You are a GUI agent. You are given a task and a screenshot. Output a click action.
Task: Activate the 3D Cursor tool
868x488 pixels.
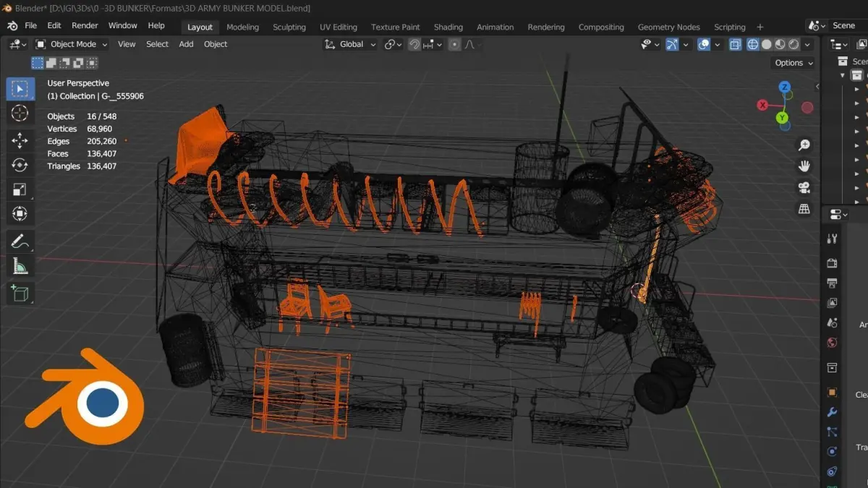click(x=20, y=114)
